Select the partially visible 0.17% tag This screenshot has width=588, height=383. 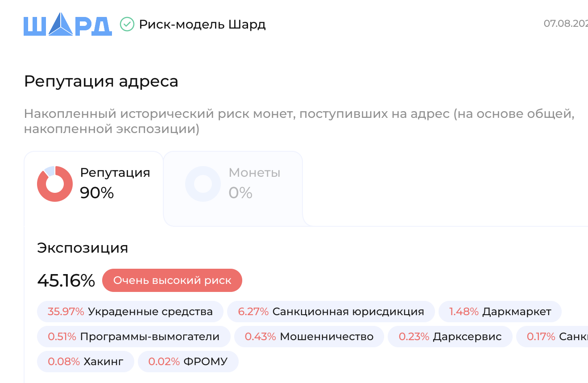[552, 337]
